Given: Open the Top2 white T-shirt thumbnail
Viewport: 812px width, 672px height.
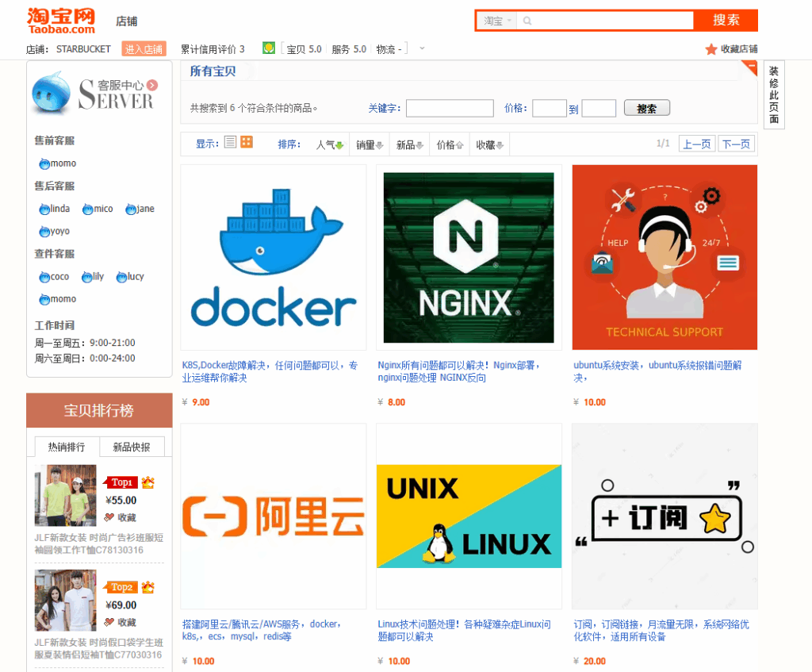Looking at the screenshot, I should click(65, 601).
